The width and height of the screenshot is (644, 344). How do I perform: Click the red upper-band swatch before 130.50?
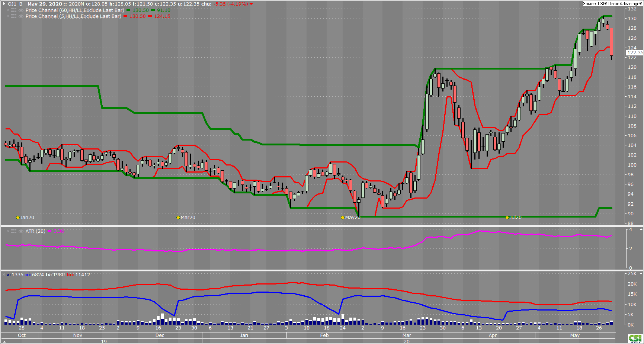[x=125, y=16]
